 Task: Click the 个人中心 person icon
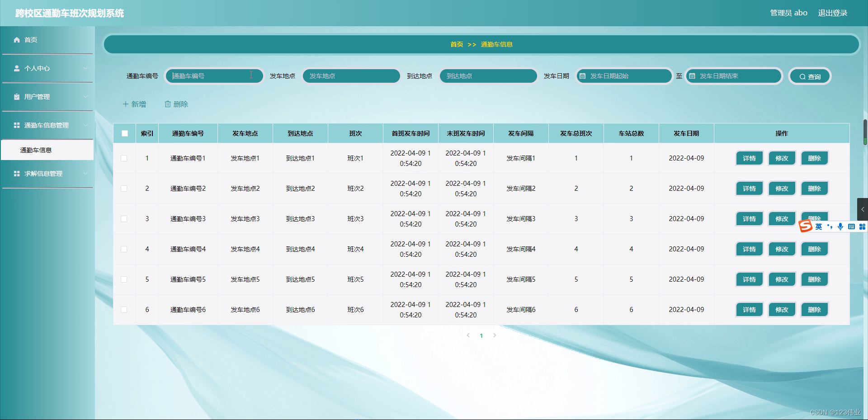point(16,68)
